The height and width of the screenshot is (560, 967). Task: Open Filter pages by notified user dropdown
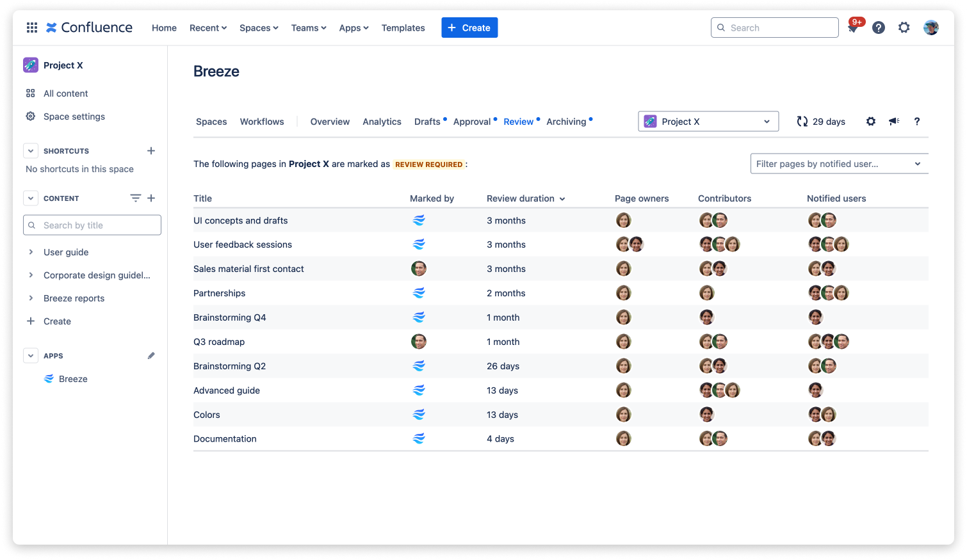point(839,164)
